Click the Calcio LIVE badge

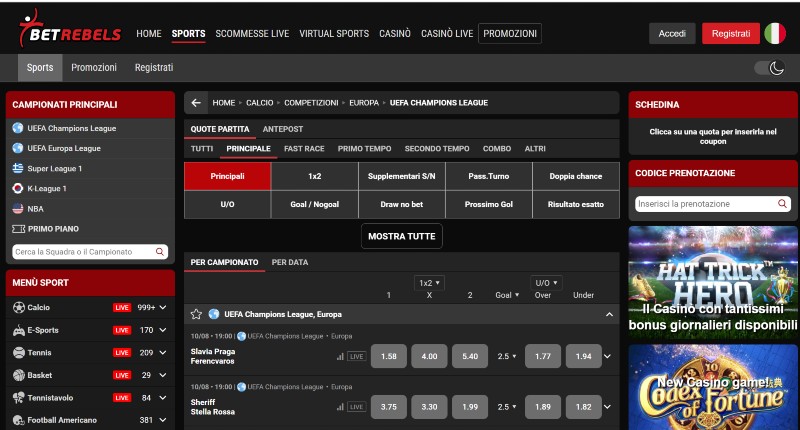(122, 308)
